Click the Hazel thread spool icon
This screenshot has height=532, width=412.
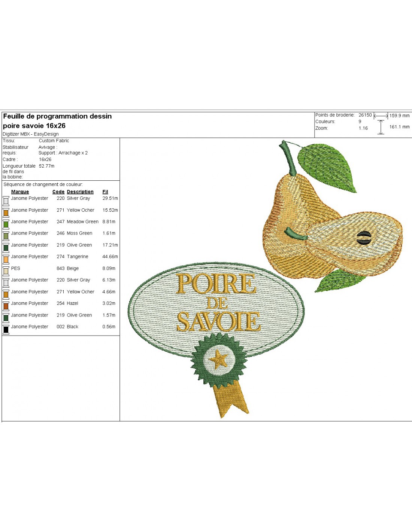[x=6, y=306]
